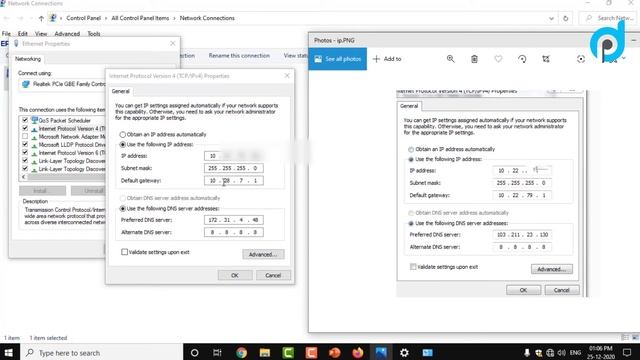Open the notification center icon
Image resolution: width=640 pixels, height=360 pixels.
[x=627, y=352]
